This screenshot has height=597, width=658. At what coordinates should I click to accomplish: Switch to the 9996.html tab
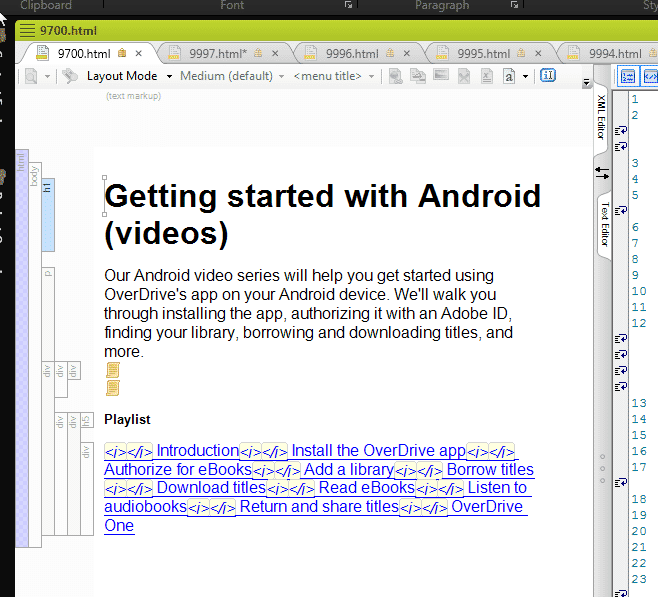coord(352,54)
